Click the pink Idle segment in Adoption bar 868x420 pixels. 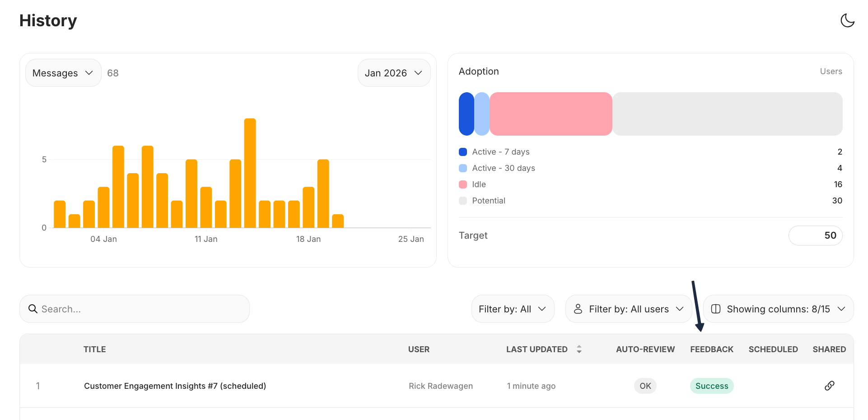551,114
